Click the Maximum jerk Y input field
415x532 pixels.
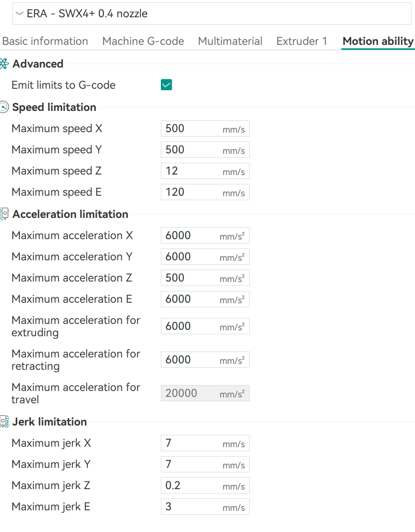[x=192, y=464]
